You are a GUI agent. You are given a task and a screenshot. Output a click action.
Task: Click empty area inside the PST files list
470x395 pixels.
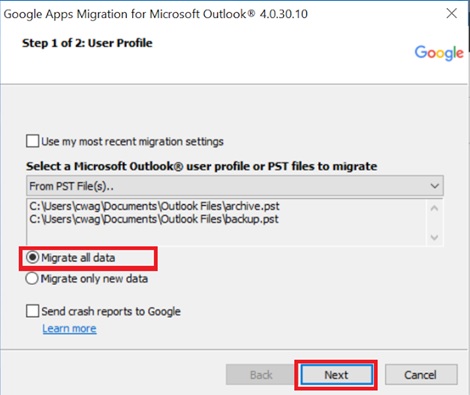tap(227, 236)
